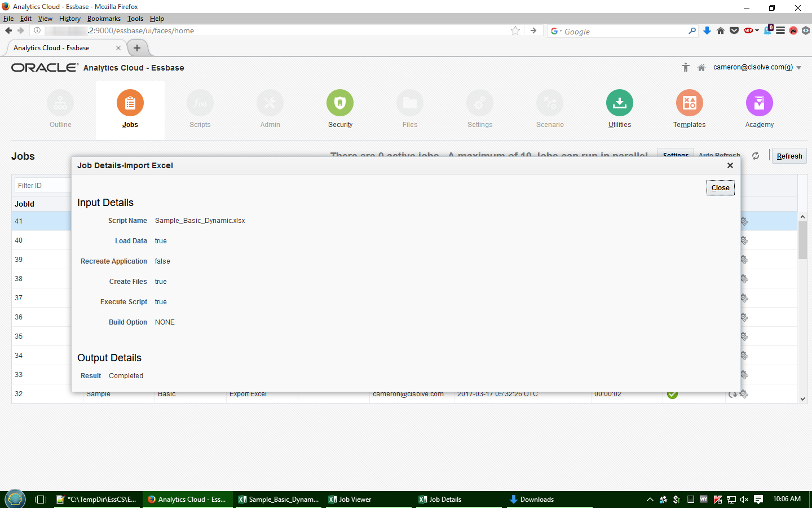Bookmark this page with the star icon
Viewport: 812px width, 508px height.
515,30
